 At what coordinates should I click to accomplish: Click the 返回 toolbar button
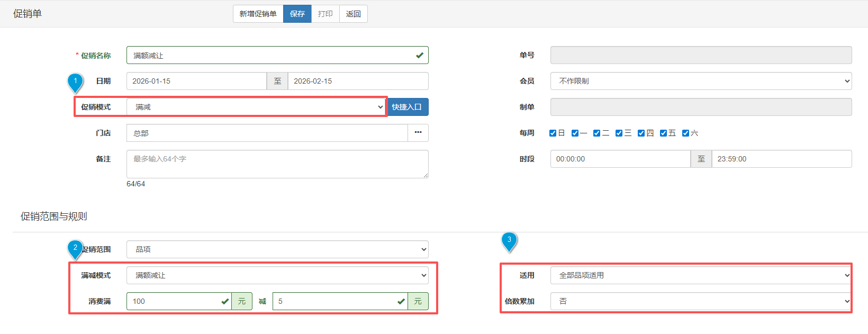tap(353, 14)
